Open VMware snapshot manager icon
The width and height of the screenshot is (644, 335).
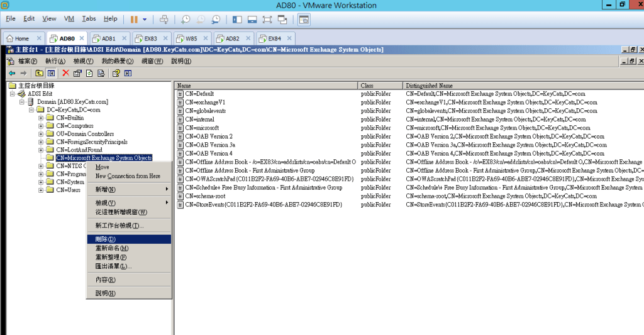[216, 20]
